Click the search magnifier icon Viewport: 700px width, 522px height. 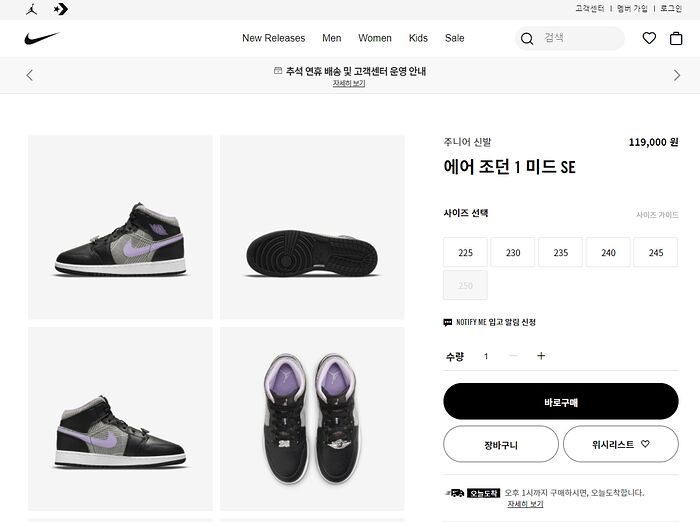coord(526,39)
